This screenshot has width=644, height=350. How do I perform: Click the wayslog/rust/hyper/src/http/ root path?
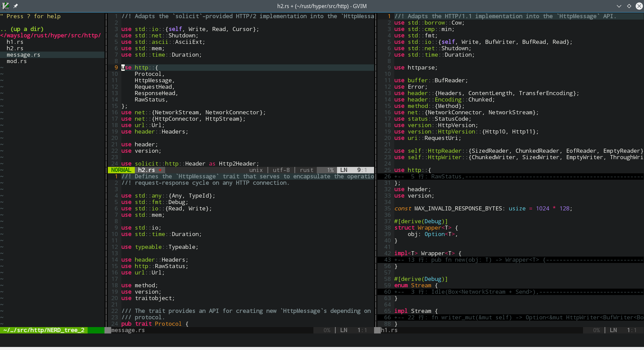(51, 36)
